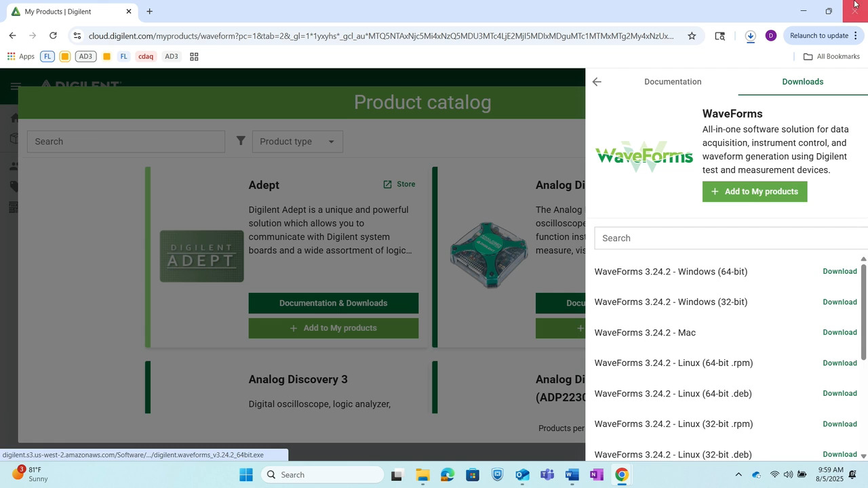
Task: Open Chrome from taskbar
Action: (622, 474)
